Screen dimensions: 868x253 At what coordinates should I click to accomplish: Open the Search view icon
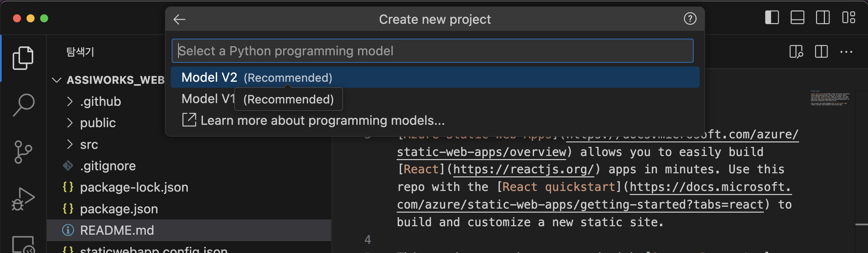tap(23, 105)
